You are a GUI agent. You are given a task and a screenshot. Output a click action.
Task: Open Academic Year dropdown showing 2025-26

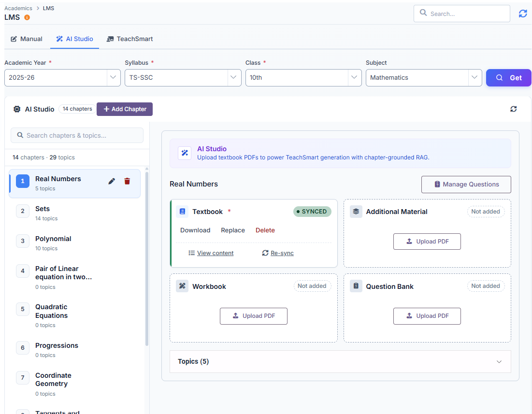62,78
